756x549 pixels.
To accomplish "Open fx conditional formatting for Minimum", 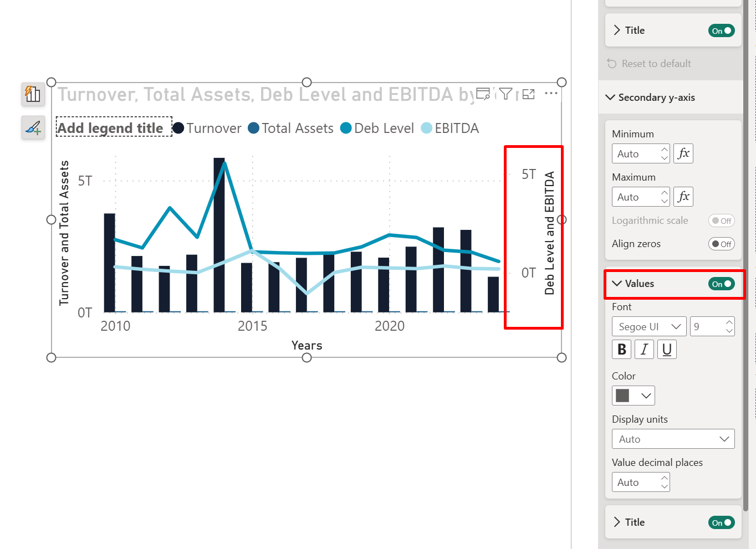I will point(683,153).
